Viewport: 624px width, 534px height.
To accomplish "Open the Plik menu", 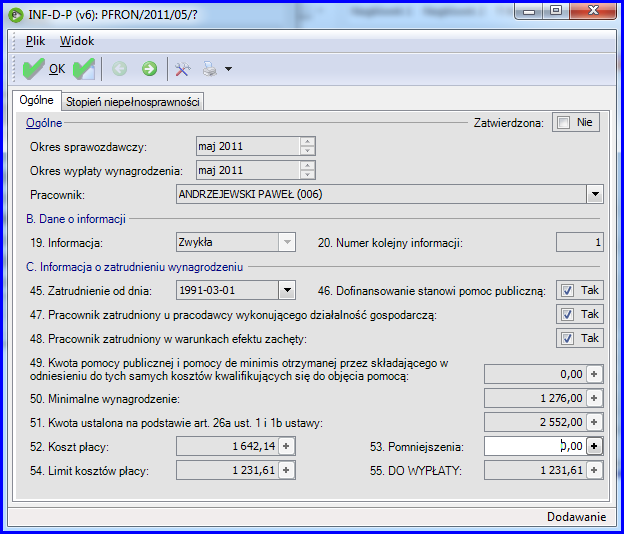I will [x=35, y=41].
